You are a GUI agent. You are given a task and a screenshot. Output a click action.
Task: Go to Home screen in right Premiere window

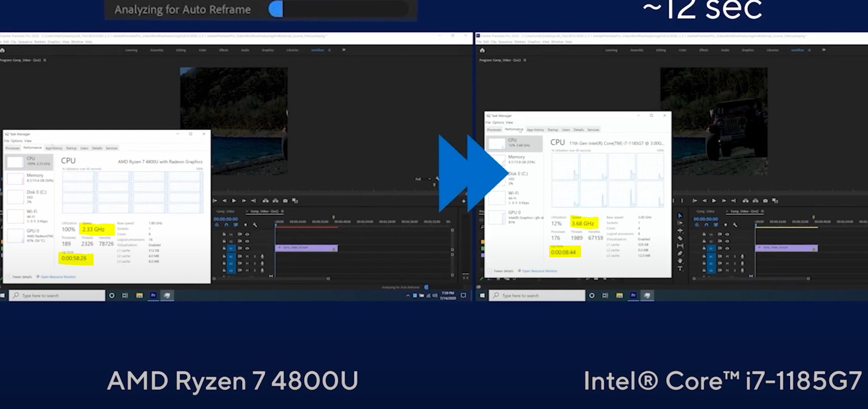pyautogui.click(x=482, y=50)
